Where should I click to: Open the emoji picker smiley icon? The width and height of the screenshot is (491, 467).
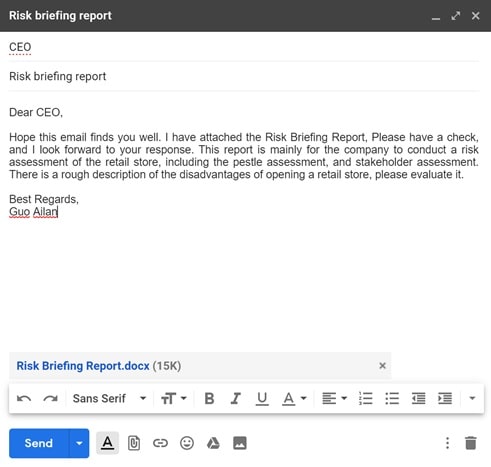187,443
